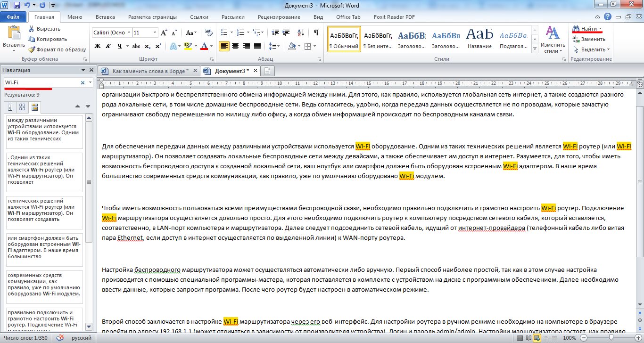This screenshot has width=644, height=343.
Task: Click the Format Painter brush icon
Action: tap(32, 49)
